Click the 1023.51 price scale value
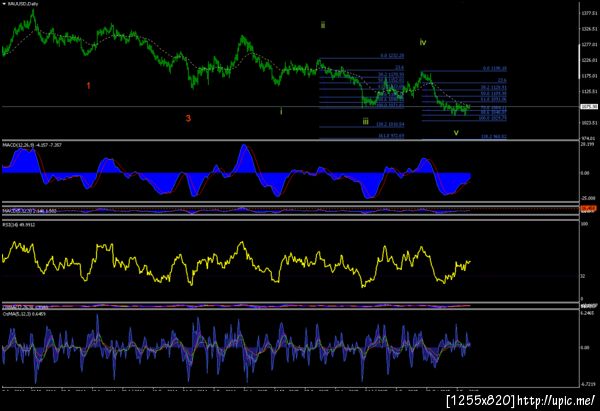Screen dimensions: 600x411 pyautogui.click(x=589, y=123)
